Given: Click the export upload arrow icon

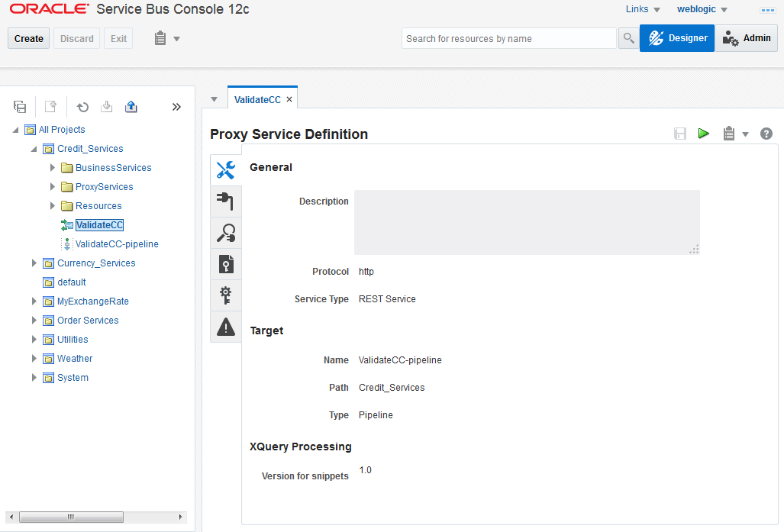Looking at the screenshot, I should point(131,107).
